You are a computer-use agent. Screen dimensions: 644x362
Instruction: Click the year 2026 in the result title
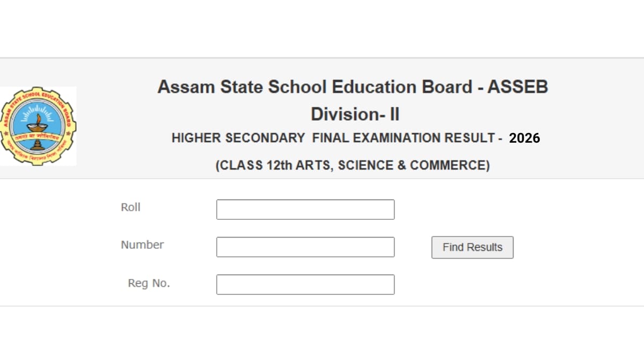click(525, 138)
